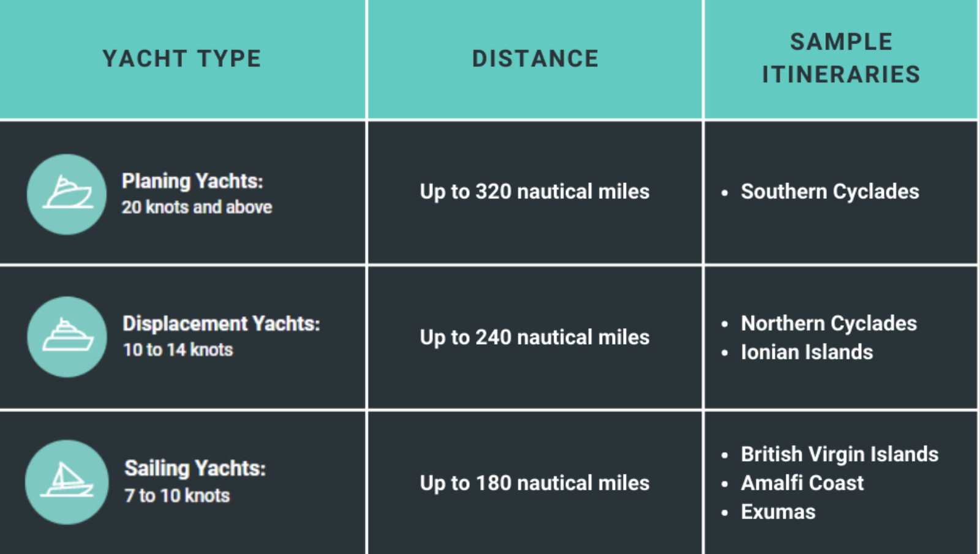980x554 pixels.
Task: Open the Amalfi Coast itinerary
Action: click(802, 483)
